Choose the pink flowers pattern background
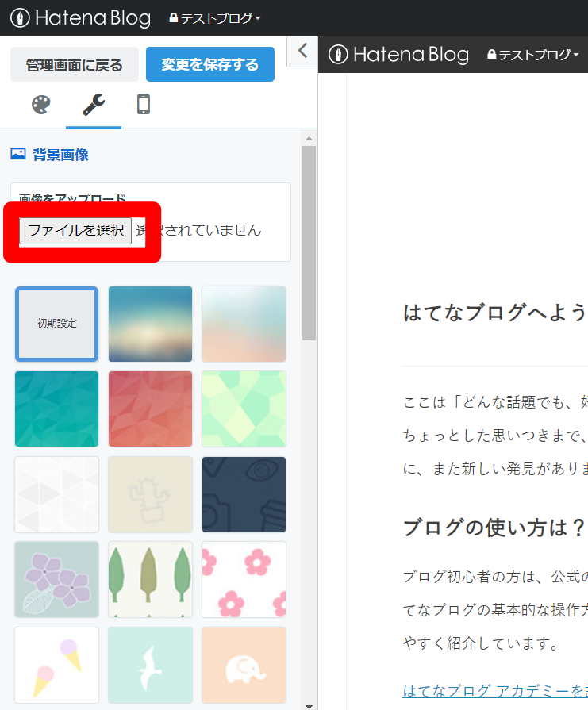Image resolution: width=588 pixels, height=710 pixels. point(244,580)
